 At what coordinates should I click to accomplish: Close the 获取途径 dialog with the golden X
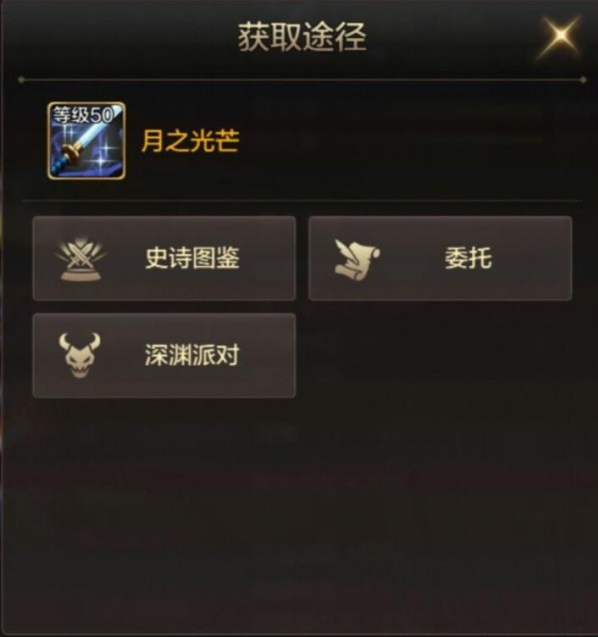561,35
